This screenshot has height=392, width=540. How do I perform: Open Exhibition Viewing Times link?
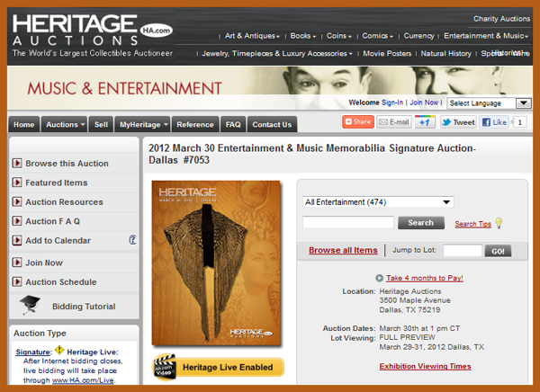pyautogui.click(x=426, y=366)
